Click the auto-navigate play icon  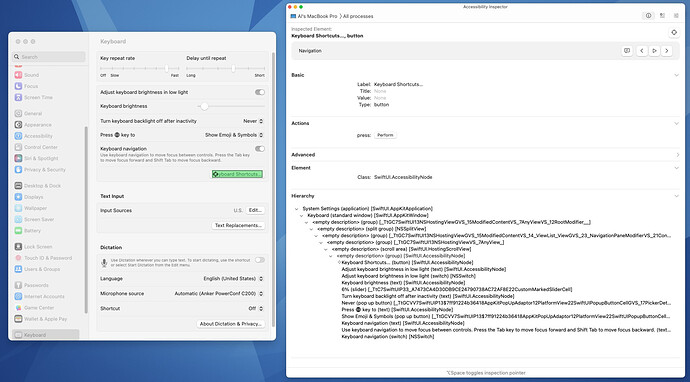pyautogui.click(x=654, y=51)
